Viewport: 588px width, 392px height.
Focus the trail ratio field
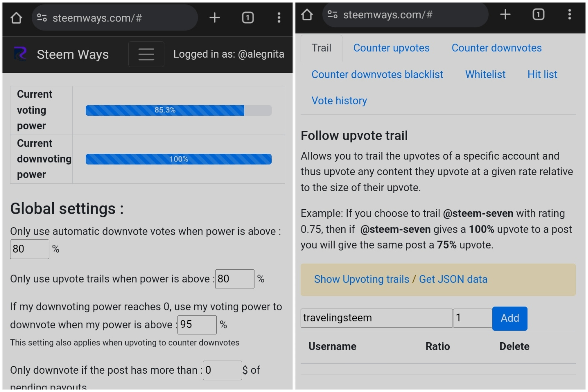pyautogui.click(x=472, y=318)
